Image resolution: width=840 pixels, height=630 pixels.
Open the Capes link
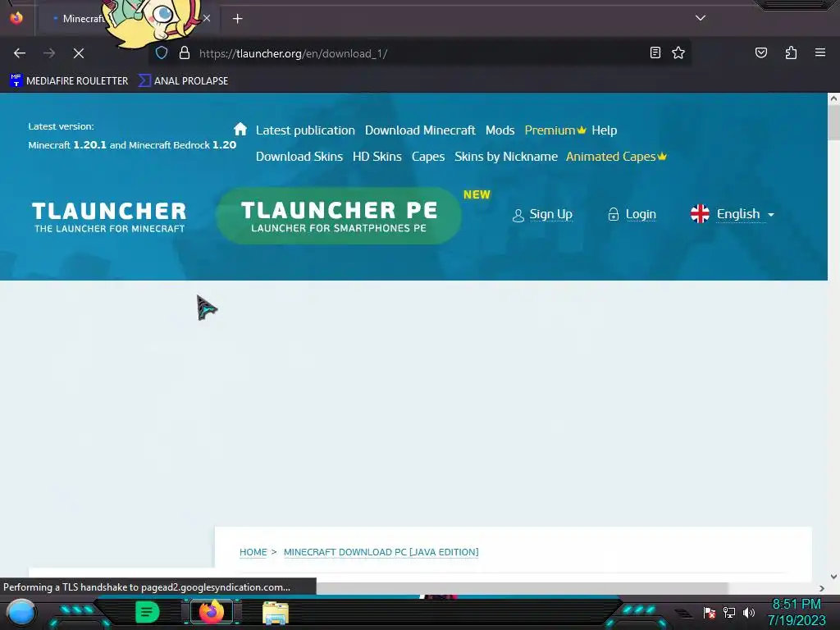(428, 157)
